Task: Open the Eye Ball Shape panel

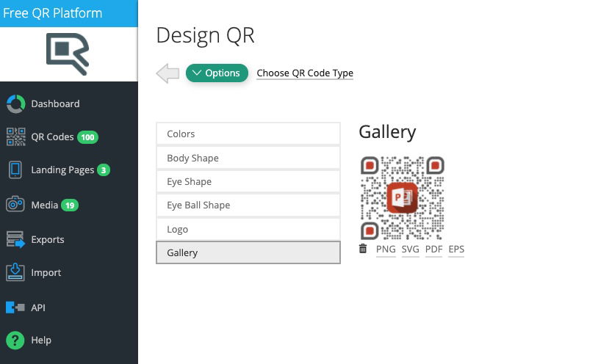Action: [x=248, y=205]
